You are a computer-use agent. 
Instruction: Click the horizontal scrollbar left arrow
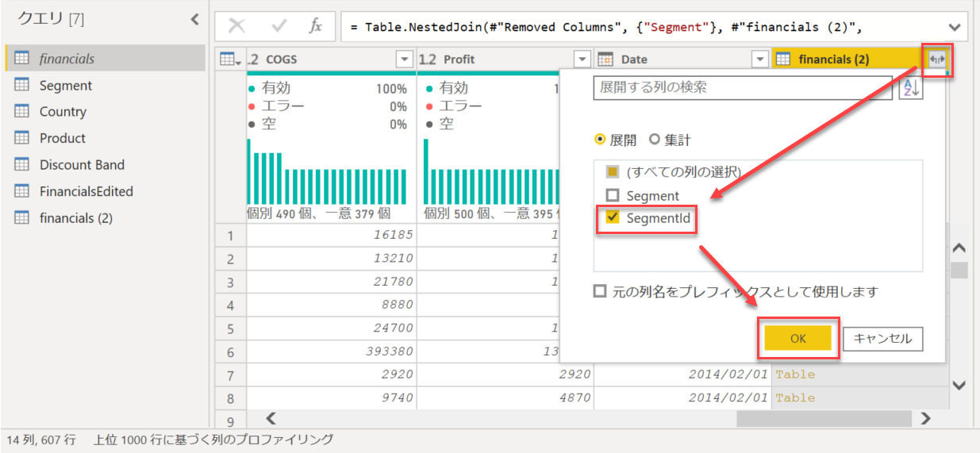[271, 417]
